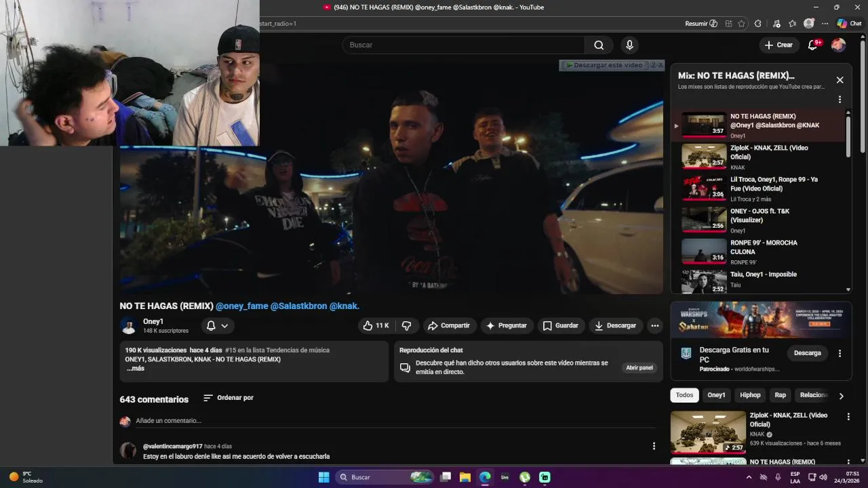Screen dimensions: 868x488
Task: Open the YouTube account avatar menu
Action: pyautogui.click(x=839, y=45)
